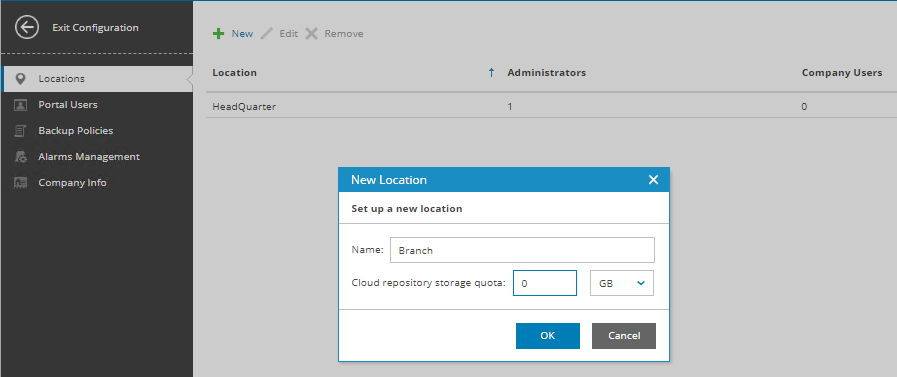Click the pencil Edit icon
The image size is (897, 377).
tap(267, 34)
